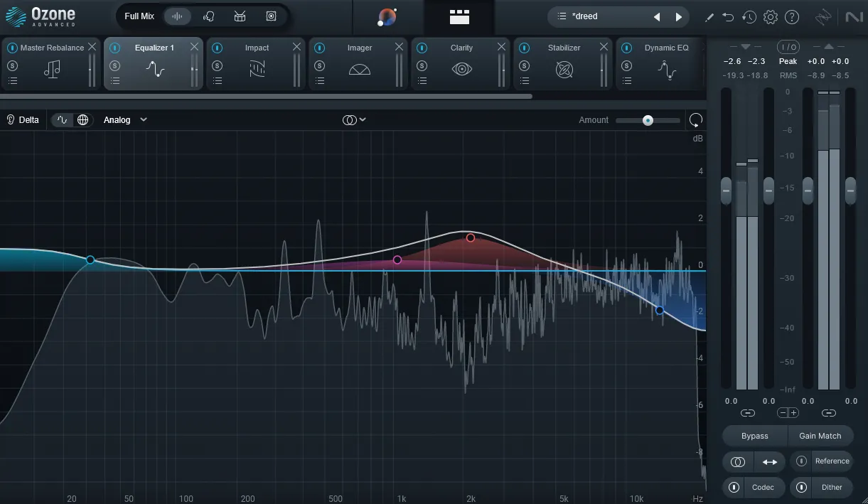The width and height of the screenshot is (868, 504).
Task: Open the Analog EQ mode dropdown
Action: (x=125, y=119)
